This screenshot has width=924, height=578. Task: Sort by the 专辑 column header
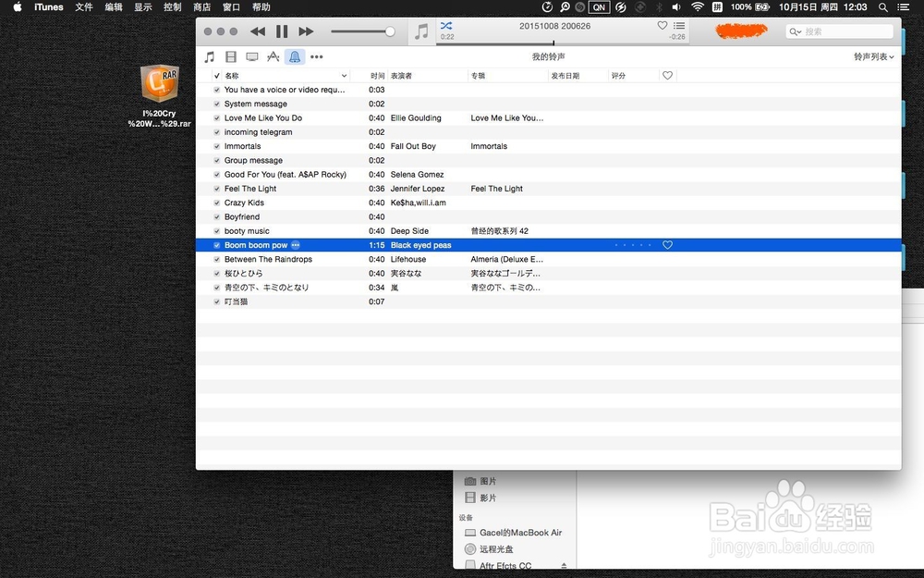click(508, 76)
